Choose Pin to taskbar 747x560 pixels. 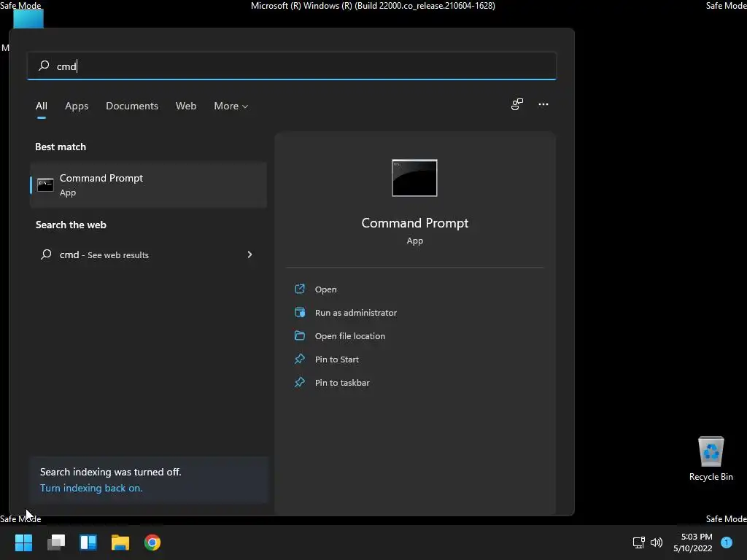[x=342, y=382]
